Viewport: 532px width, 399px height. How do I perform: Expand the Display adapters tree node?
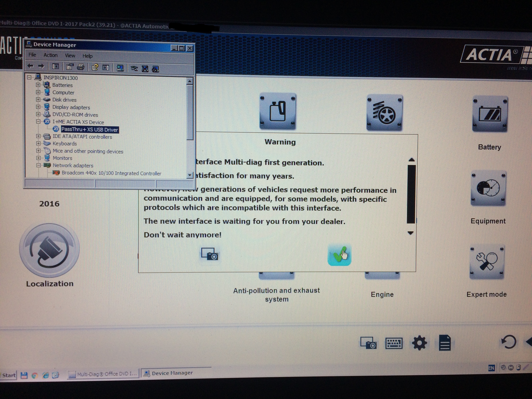38,107
